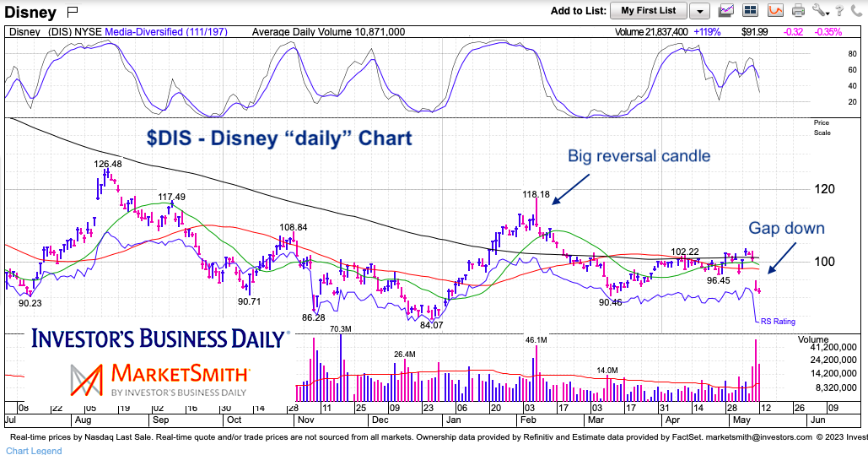
Task: Flag the Disney stock with the flag icon
Action: (x=72, y=11)
